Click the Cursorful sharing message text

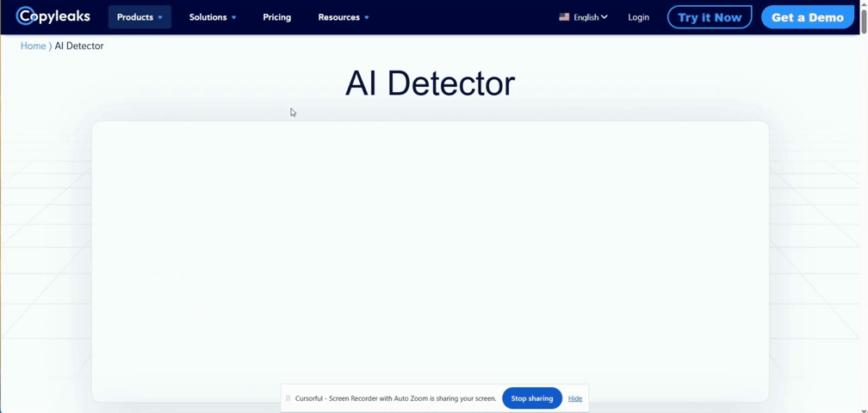pyautogui.click(x=396, y=398)
